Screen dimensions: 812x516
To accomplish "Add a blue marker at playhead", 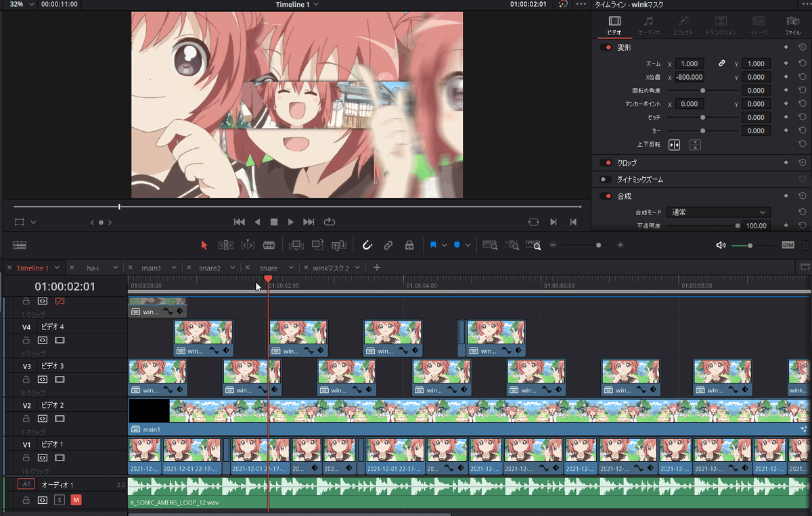I will [457, 245].
